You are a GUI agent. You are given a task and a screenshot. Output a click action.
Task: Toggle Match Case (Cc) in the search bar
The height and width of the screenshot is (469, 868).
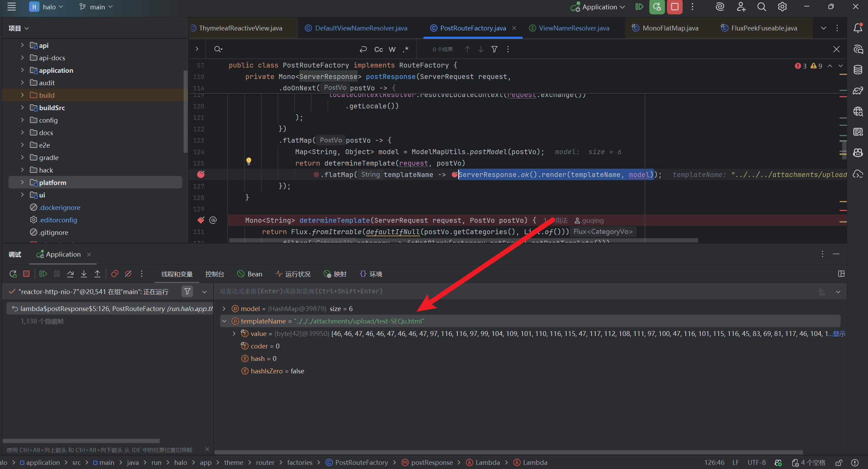click(x=378, y=50)
